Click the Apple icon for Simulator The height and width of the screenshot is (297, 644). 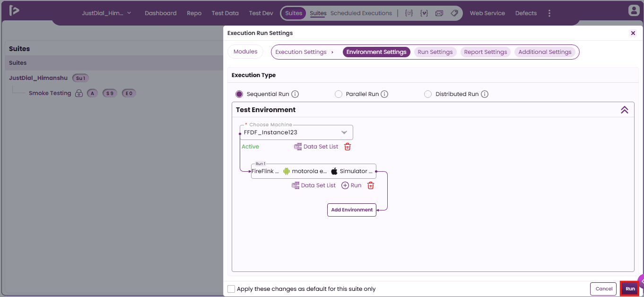[334, 171]
